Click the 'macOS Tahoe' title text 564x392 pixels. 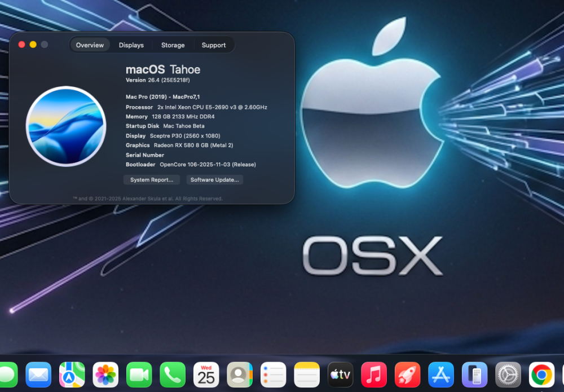pyautogui.click(x=163, y=69)
